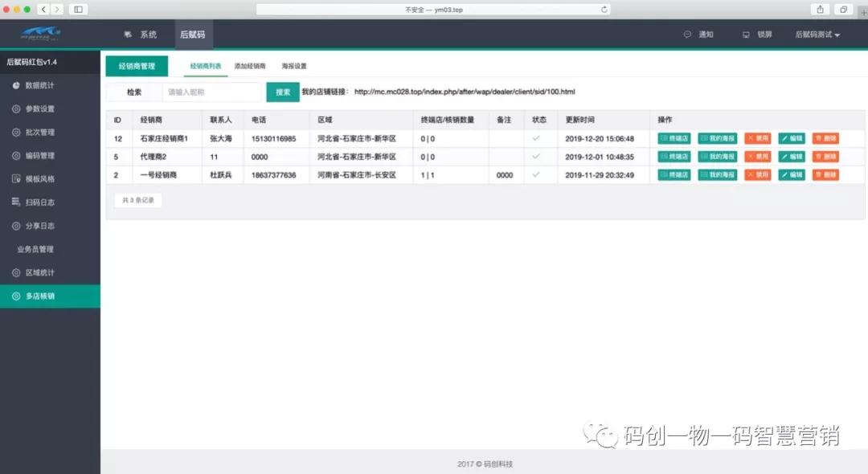Switch to the 添加经销商 tab
Image resolution: width=868 pixels, height=474 pixels.
(x=250, y=66)
